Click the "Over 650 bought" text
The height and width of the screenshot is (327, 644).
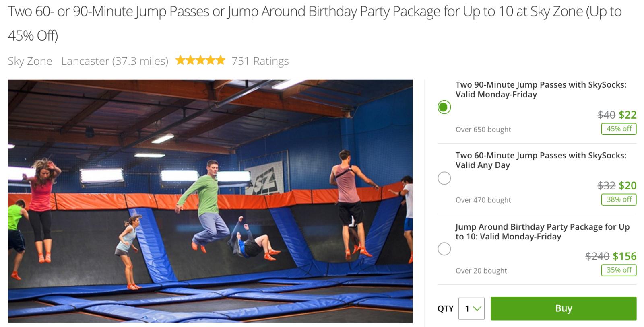pos(483,130)
